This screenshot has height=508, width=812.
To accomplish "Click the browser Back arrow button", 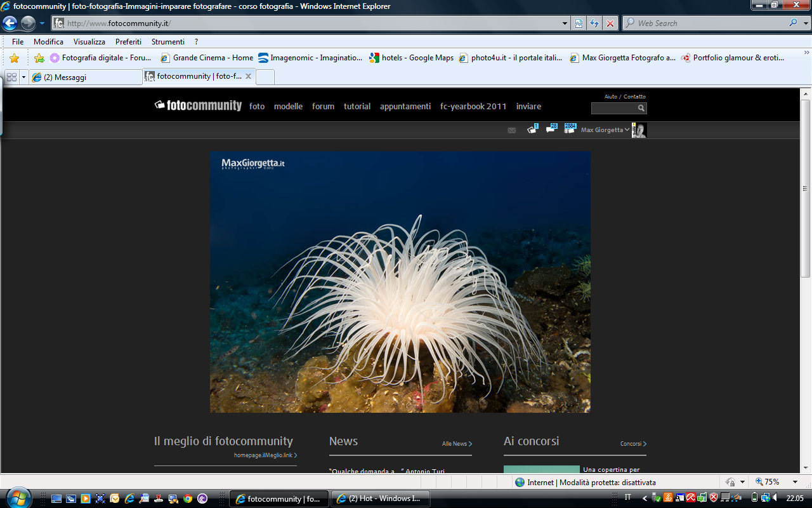I will (x=10, y=23).
